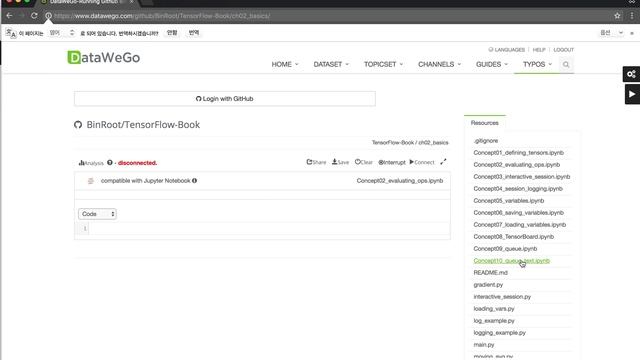Open the DATASET dropdown menu
Viewport: 640px width, 360px height.
(331, 64)
